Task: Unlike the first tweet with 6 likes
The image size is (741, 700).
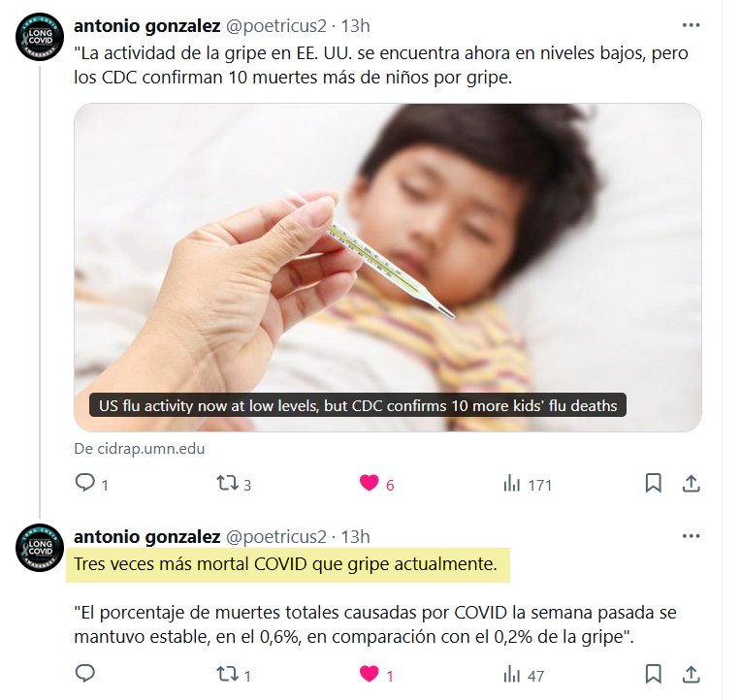Action: point(376,484)
